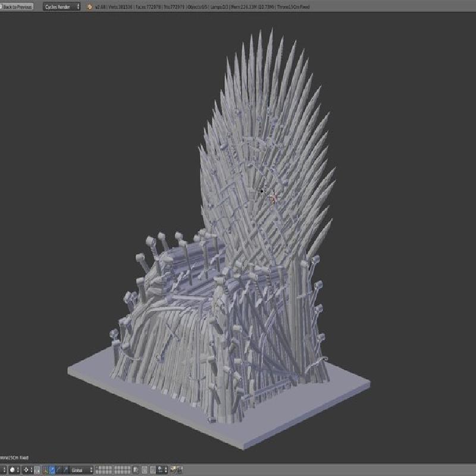This screenshot has height=476, width=476.
Task: Toggle the 3D manipulator axes icon
Action: tap(45, 470)
